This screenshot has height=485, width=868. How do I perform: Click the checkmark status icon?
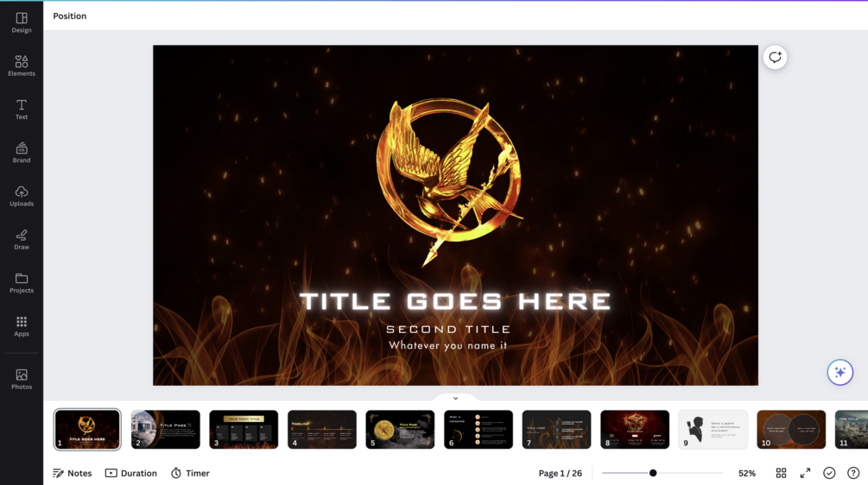tap(829, 473)
